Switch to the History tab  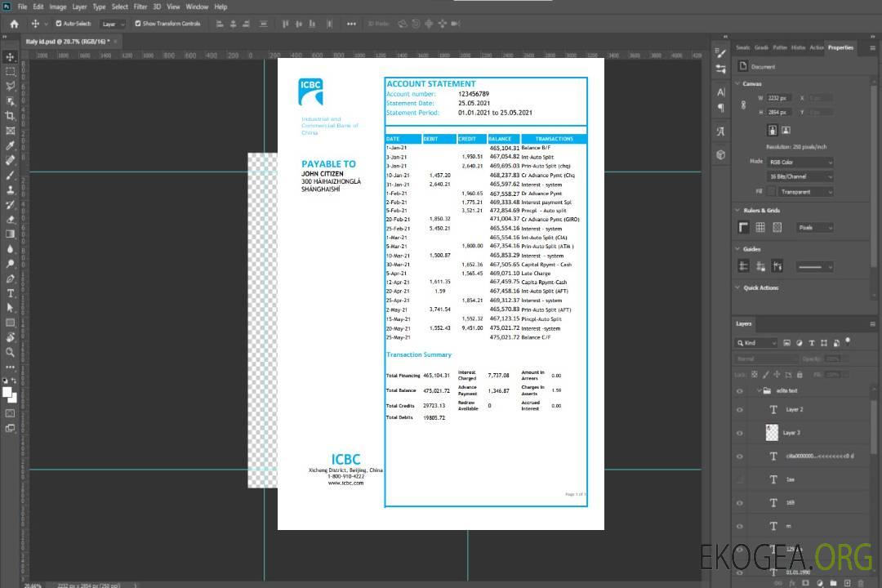coord(798,47)
